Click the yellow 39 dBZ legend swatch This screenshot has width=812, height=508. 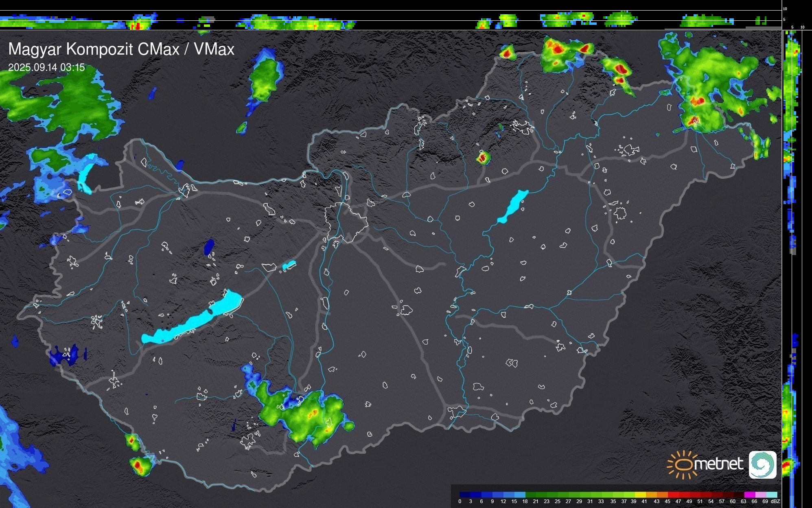coord(640,495)
